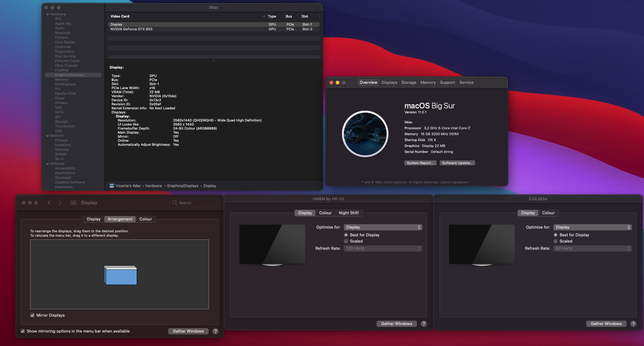644x346 pixels.
Task: Open Refresh Rate 120 Hertz dropdown
Action: [383, 248]
